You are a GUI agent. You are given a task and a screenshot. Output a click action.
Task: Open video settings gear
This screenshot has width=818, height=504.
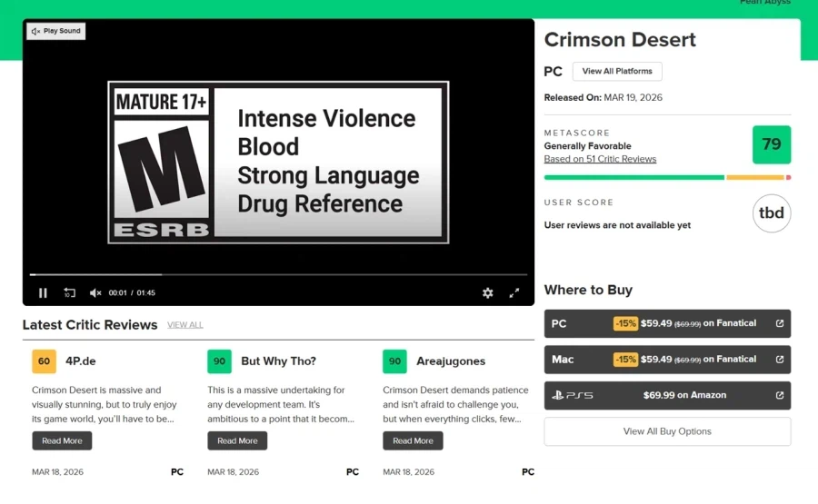[487, 292]
